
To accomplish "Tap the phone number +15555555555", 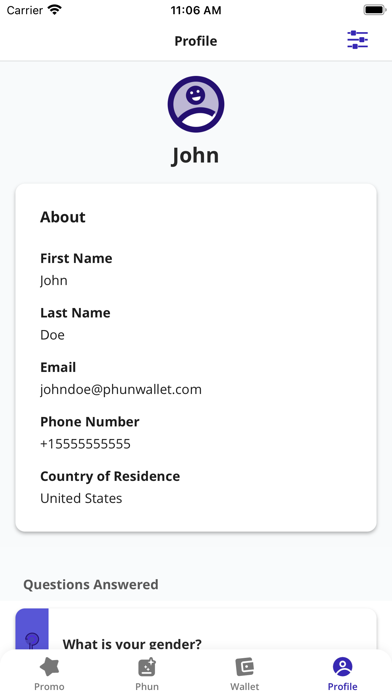I will coord(85,444).
